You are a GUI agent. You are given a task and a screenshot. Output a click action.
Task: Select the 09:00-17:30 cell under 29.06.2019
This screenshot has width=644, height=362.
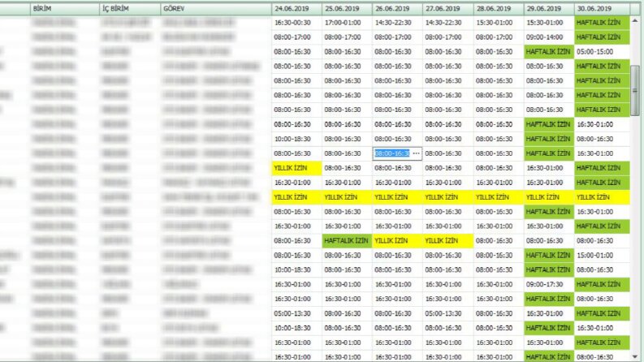549,284
